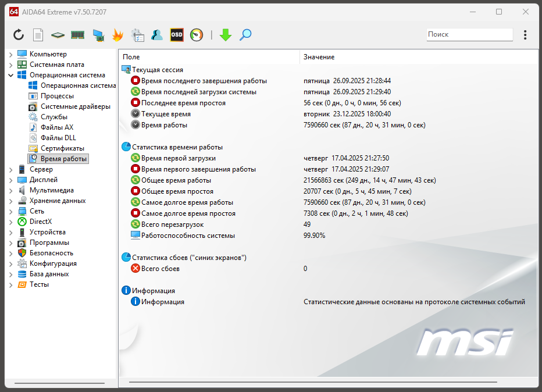This screenshot has width=542, height=392.
Task: Click the База данных icon
Action: point(22,274)
